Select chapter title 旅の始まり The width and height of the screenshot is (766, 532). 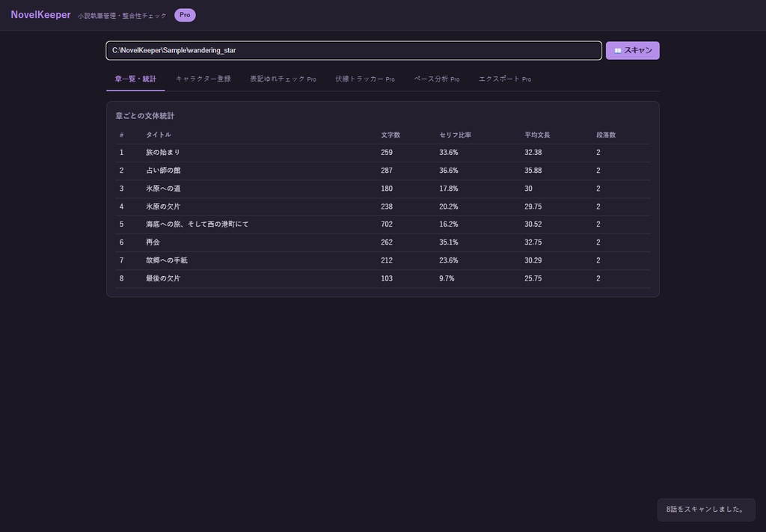163,153
